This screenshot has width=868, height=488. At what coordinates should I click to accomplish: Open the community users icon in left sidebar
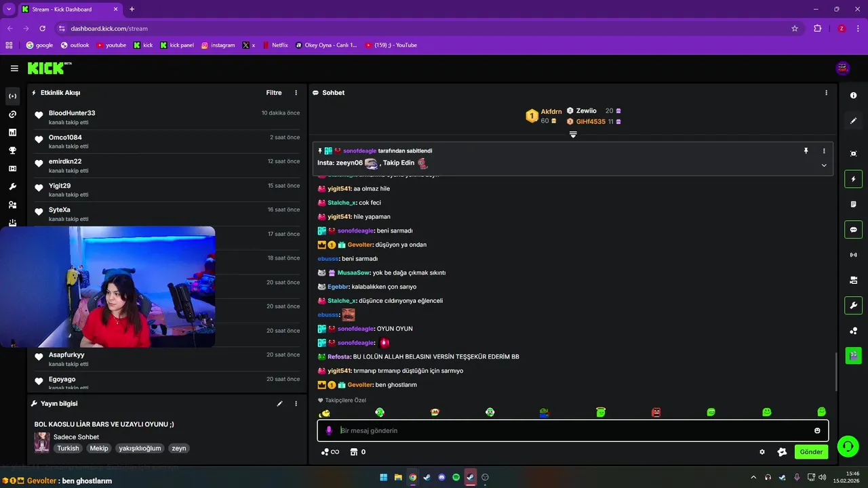tap(12, 205)
